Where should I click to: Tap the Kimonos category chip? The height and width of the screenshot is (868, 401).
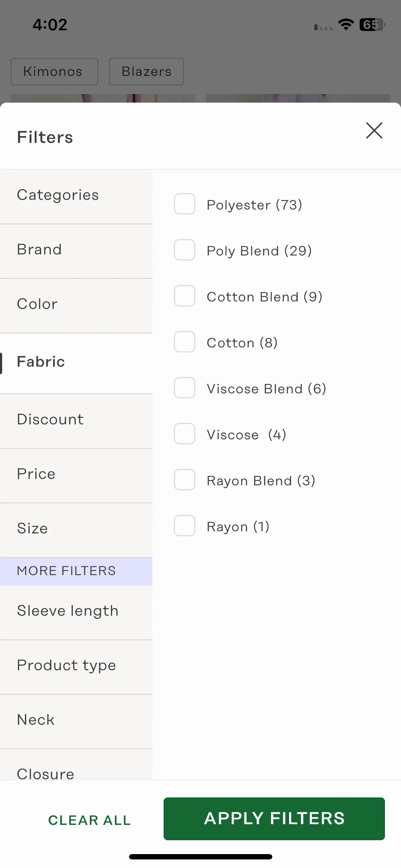tap(55, 72)
